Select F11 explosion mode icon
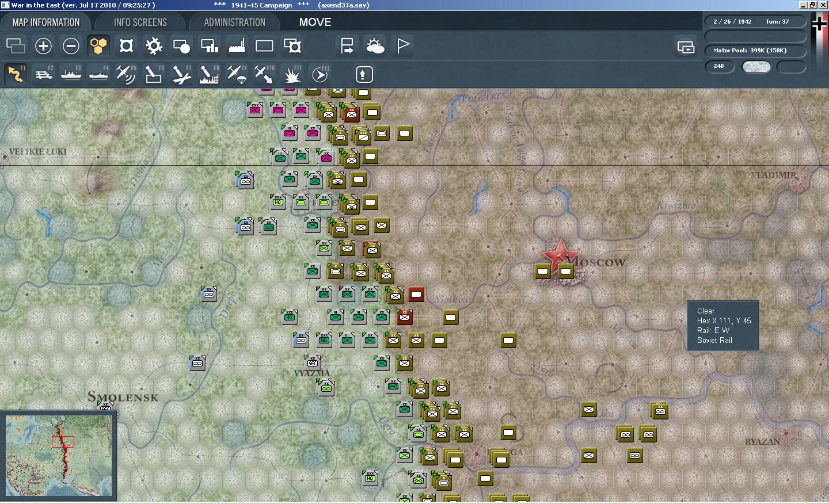 point(292,74)
